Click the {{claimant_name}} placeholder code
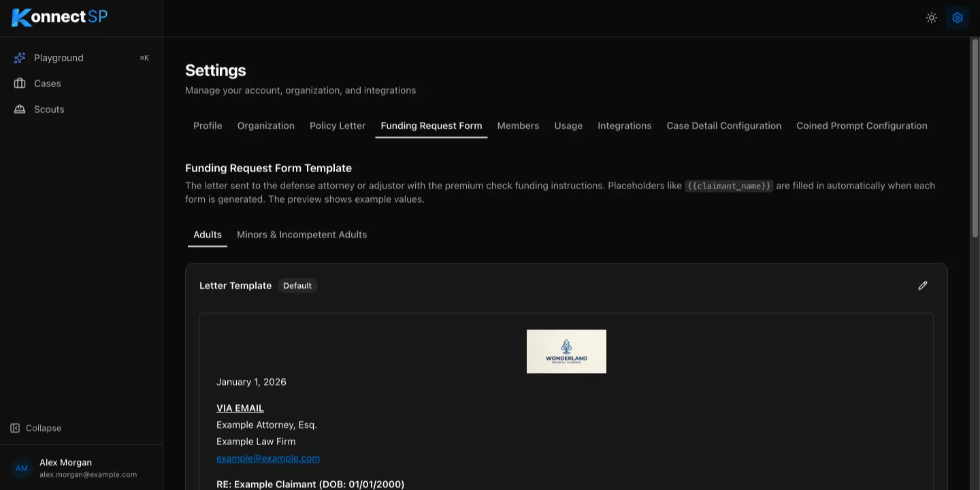The width and height of the screenshot is (980, 490). pyautogui.click(x=728, y=186)
